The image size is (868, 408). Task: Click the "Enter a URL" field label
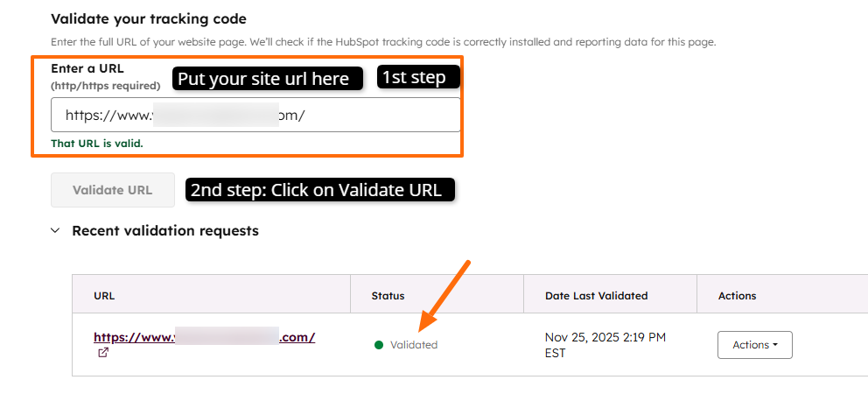(87, 68)
